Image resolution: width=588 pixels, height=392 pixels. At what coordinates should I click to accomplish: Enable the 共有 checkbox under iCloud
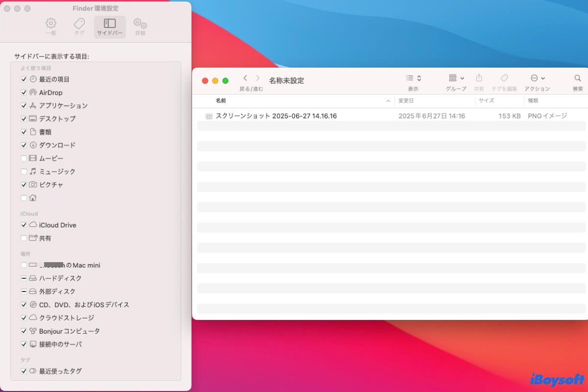coord(24,238)
